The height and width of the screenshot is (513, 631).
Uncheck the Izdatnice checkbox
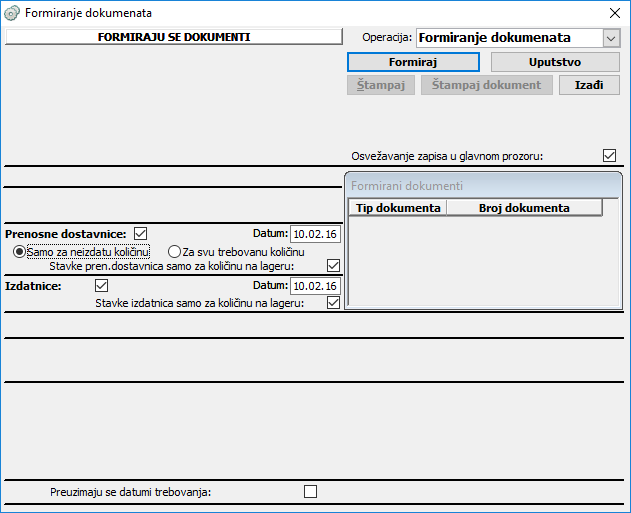[x=101, y=286]
